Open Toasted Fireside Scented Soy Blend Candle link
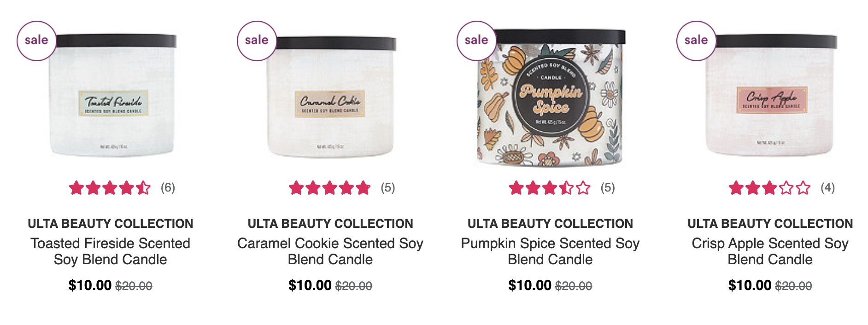868x325 pixels. [x=111, y=251]
